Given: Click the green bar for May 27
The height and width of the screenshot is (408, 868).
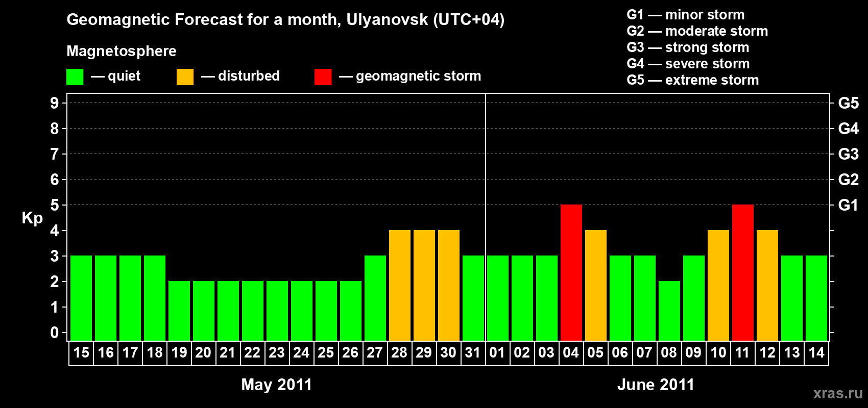Looking at the screenshot, I should pyautogui.click(x=375, y=298).
